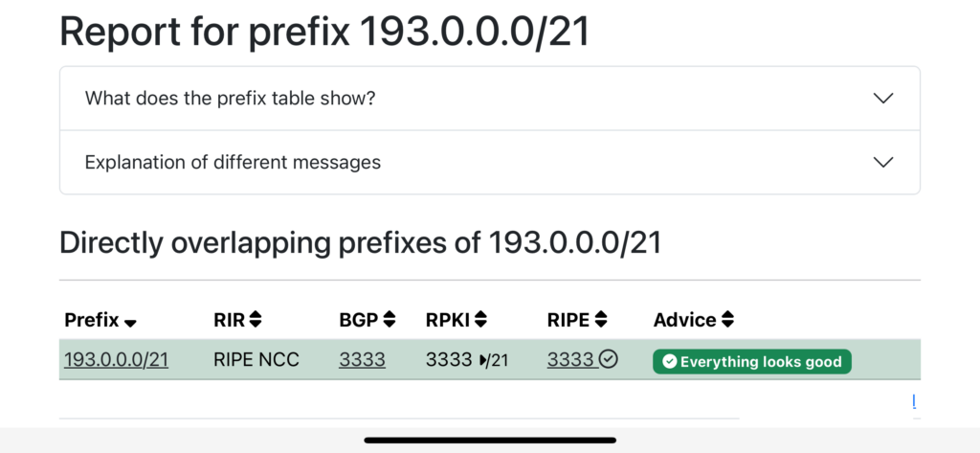Click the RIPE checkmark circle icon

pos(608,359)
